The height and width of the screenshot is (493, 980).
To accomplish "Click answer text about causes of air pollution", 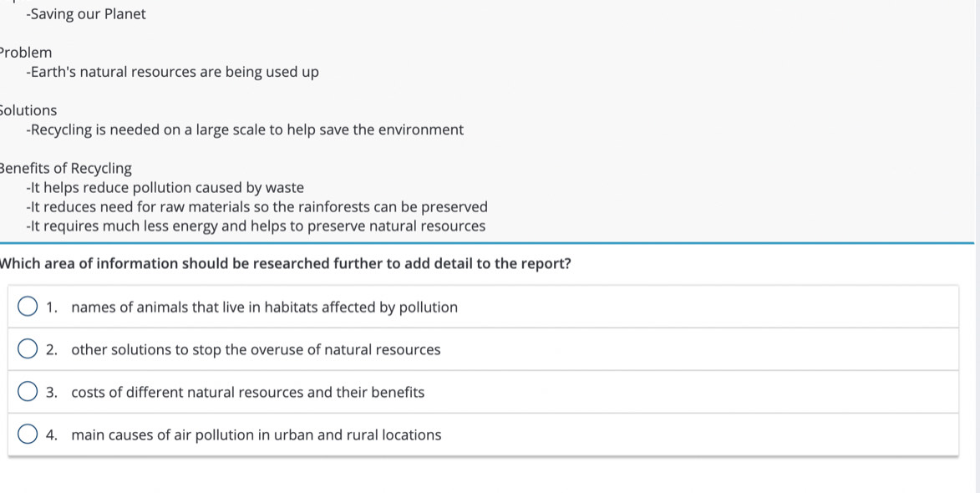I will tap(256, 435).
